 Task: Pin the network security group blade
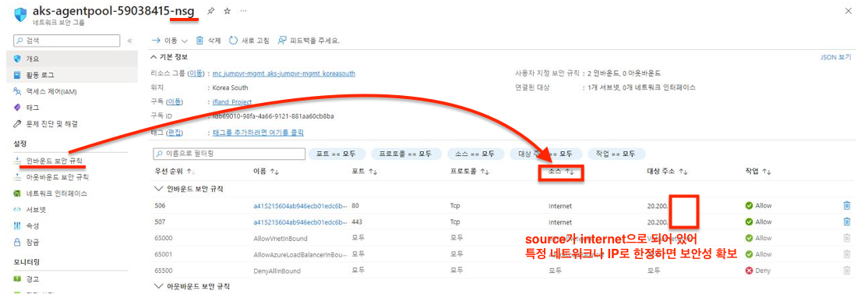210,10
